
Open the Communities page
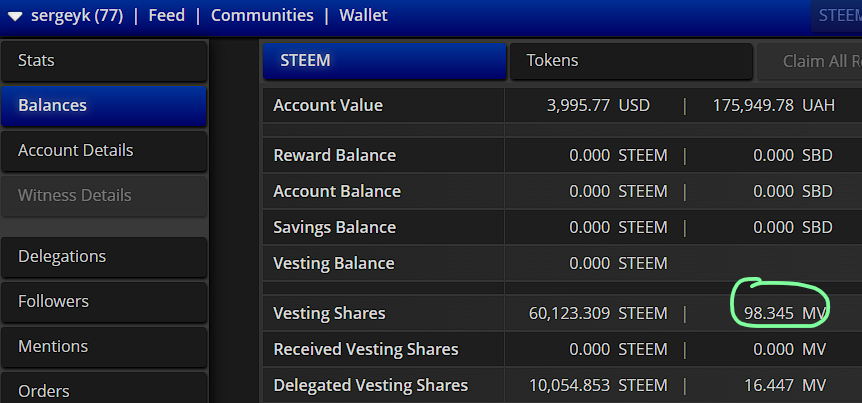[x=262, y=15]
